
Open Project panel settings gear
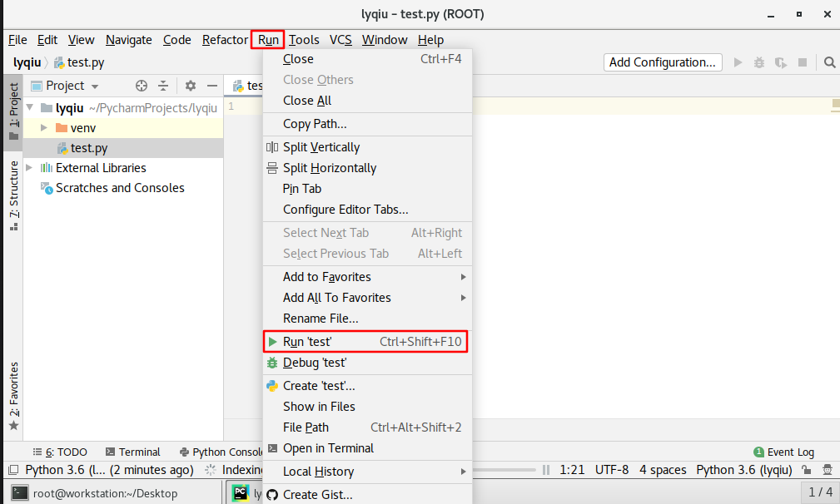[190, 86]
